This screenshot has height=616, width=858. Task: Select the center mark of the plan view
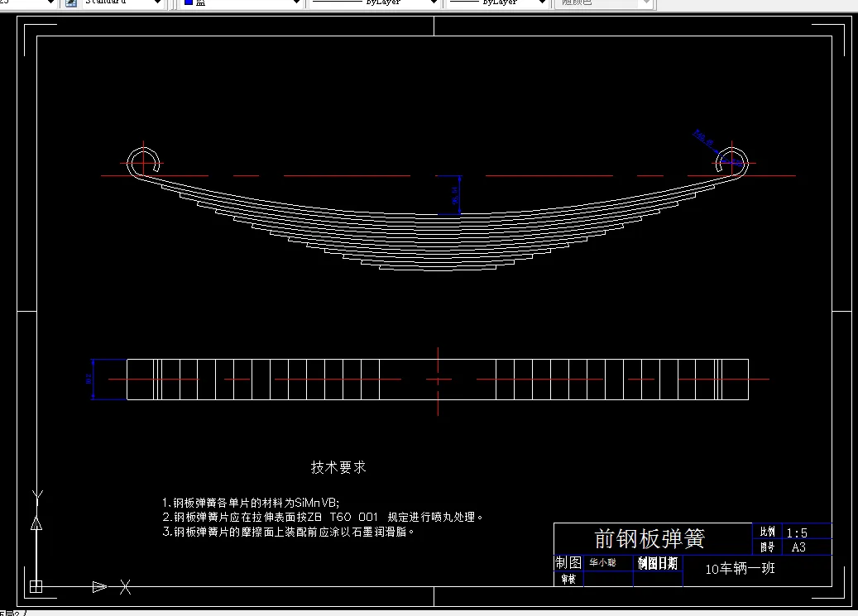pyautogui.click(x=439, y=380)
